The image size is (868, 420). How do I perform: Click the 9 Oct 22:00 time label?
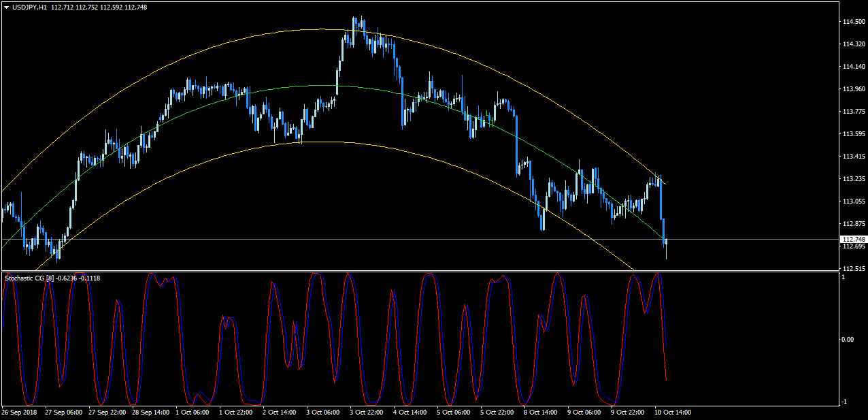pos(628,413)
